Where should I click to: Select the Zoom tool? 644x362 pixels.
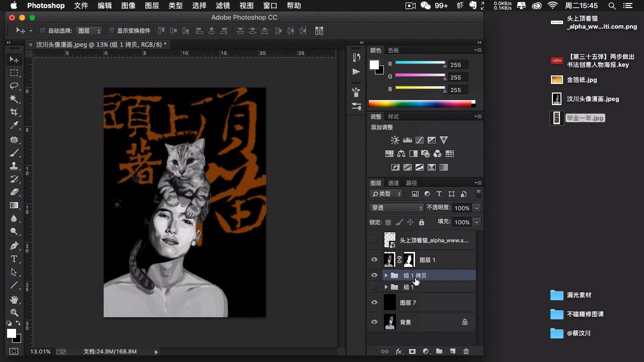pos(14,312)
